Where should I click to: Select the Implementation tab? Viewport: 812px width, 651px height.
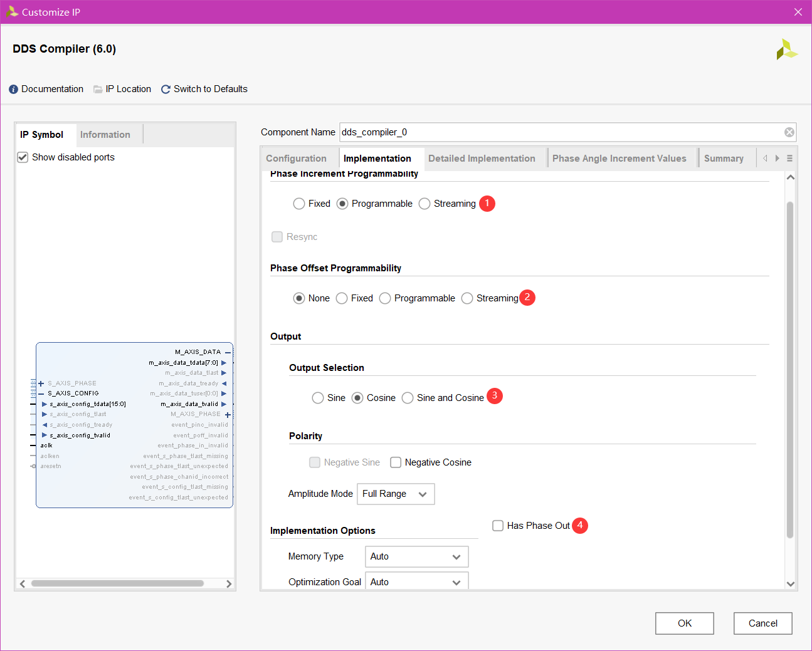click(x=377, y=159)
